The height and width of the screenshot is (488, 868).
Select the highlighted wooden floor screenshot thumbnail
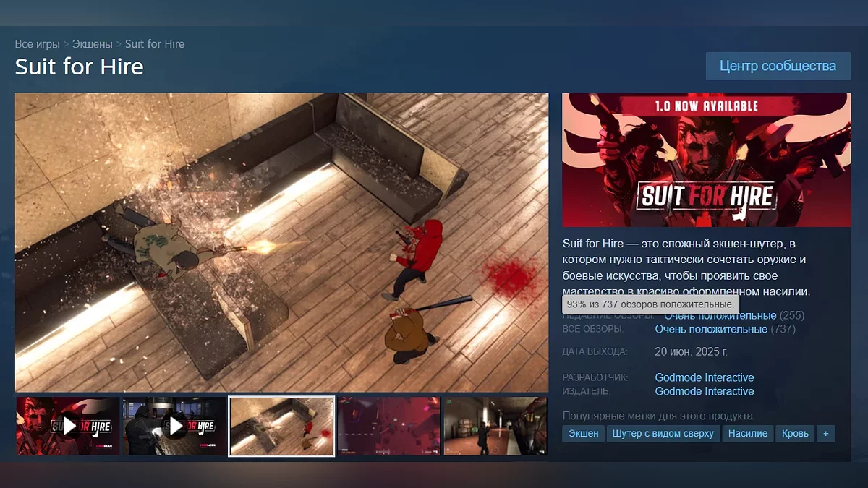click(281, 426)
